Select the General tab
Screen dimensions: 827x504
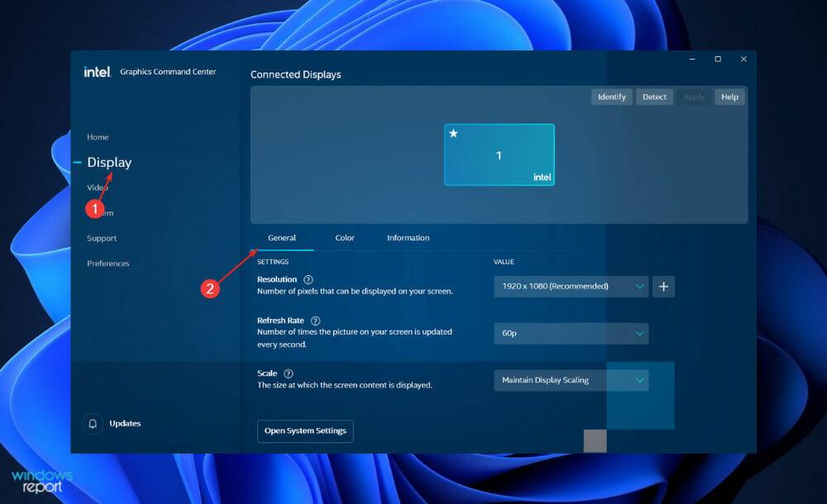point(282,238)
